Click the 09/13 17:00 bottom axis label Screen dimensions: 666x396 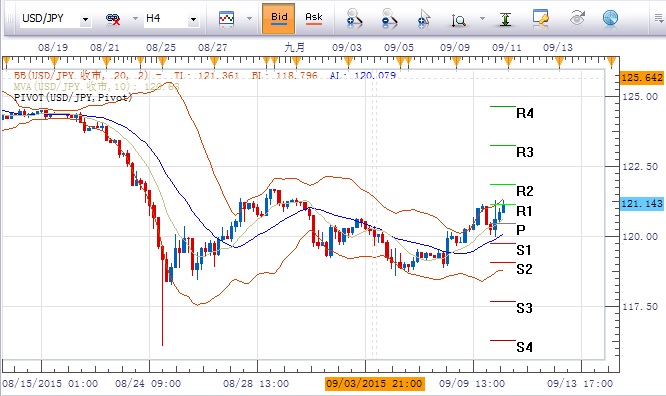580,384
